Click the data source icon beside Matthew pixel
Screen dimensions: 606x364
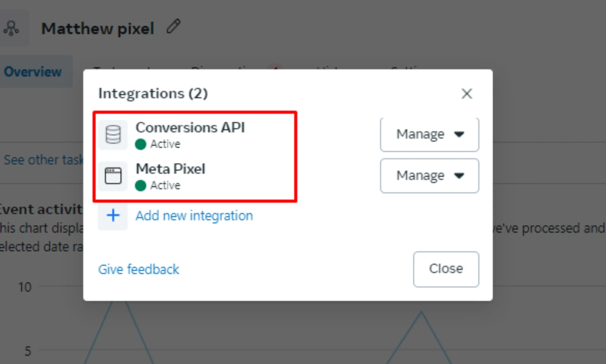(x=11, y=28)
